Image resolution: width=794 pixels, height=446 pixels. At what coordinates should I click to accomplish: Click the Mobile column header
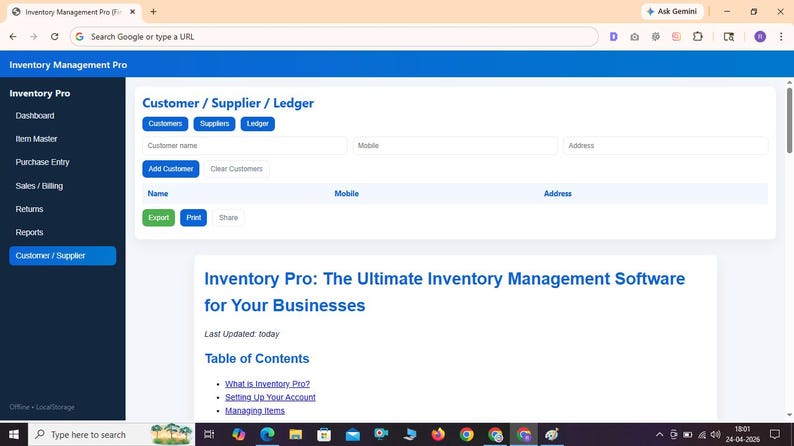pyautogui.click(x=346, y=193)
